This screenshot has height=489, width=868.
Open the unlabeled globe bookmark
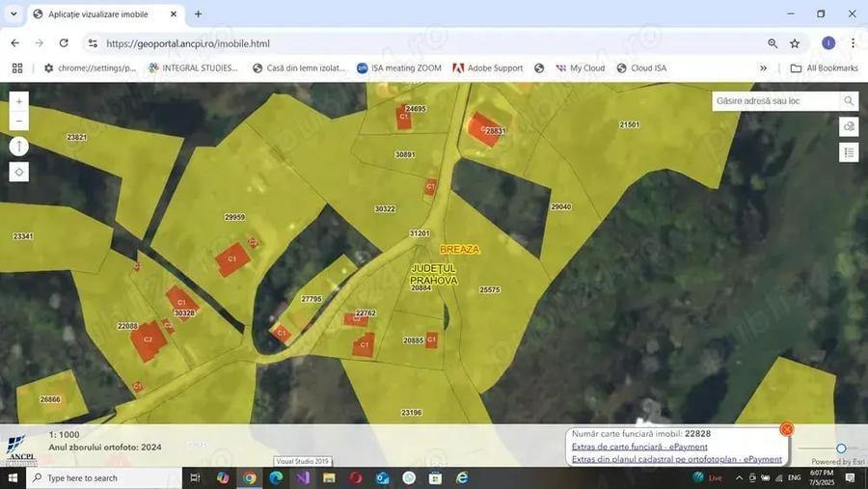tap(539, 68)
